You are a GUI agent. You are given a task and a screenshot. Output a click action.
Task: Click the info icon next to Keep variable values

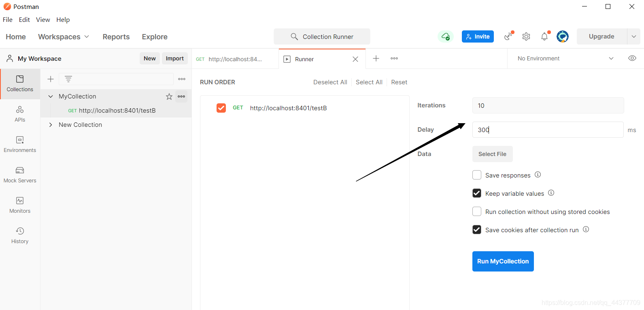coord(551,193)
